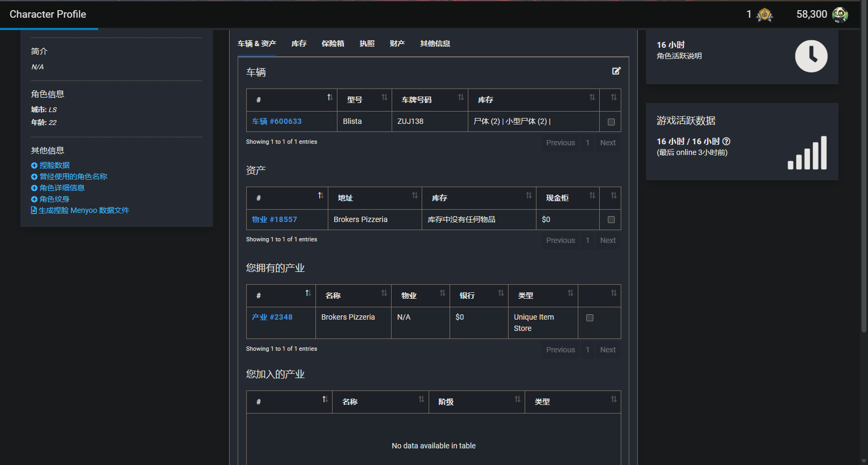Open 产业 #2348 link
Image resolution: width=868 pixels, height=465 pixels.
click(273, 317)
